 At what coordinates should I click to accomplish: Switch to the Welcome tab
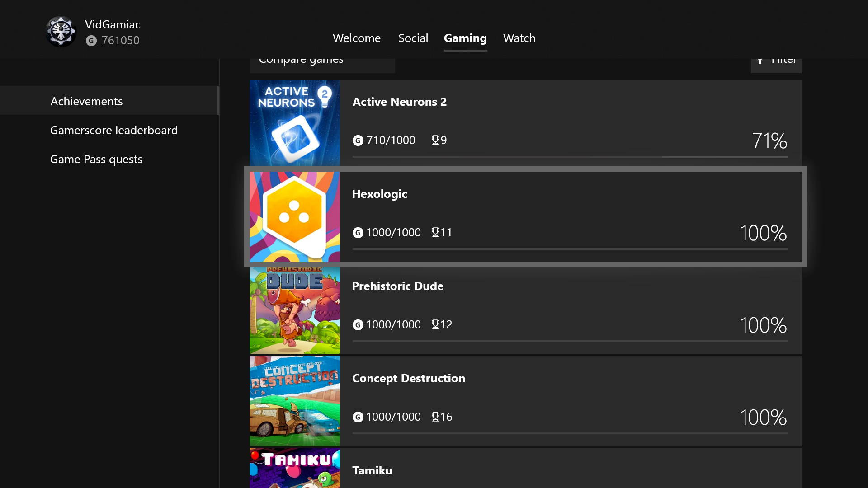coord(356,38)
